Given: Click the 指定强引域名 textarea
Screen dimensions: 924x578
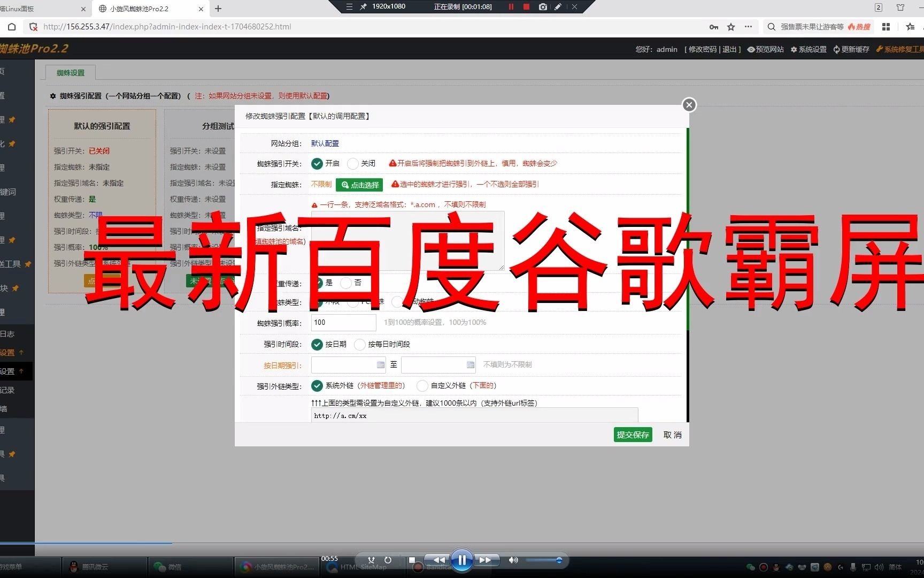Looking at the screenshot, I should (x=407, y=240).
